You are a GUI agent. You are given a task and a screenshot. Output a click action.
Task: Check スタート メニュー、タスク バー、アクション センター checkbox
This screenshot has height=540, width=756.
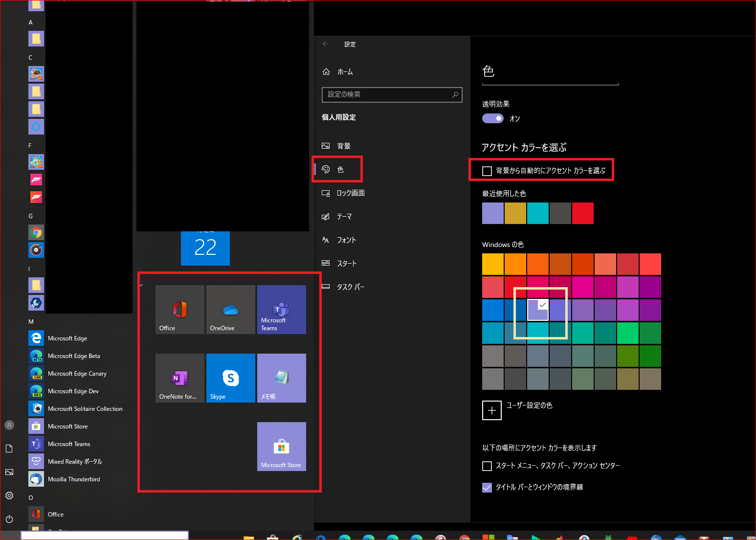click(487, 466)
